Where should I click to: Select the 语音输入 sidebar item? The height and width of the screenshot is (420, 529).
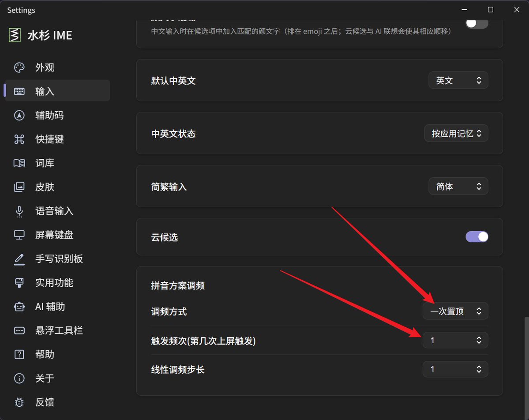[x=57, y=211]
